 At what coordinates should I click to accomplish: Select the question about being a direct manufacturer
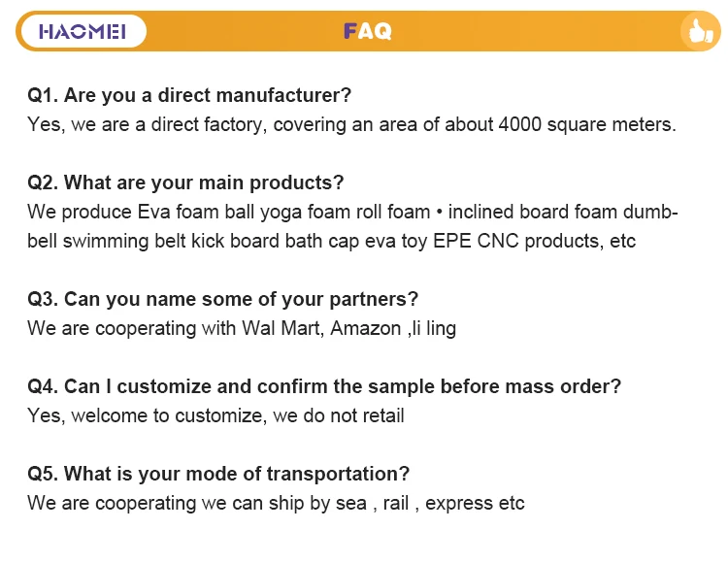coord(189,95)
